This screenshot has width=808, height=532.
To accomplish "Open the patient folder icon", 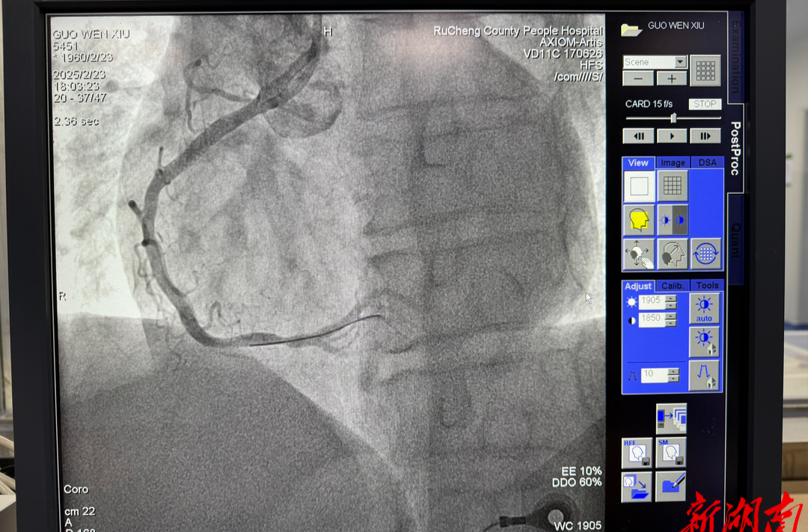I will click(x=631, y=29).
